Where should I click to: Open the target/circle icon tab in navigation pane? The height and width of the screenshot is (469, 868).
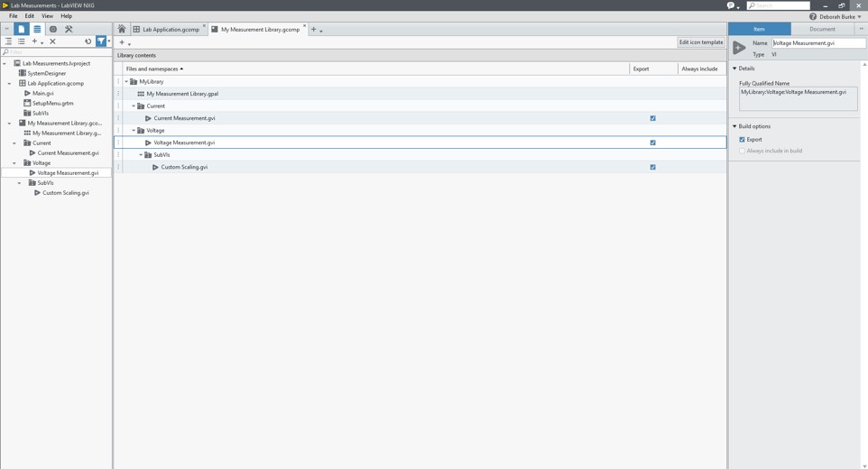[53, 29]
